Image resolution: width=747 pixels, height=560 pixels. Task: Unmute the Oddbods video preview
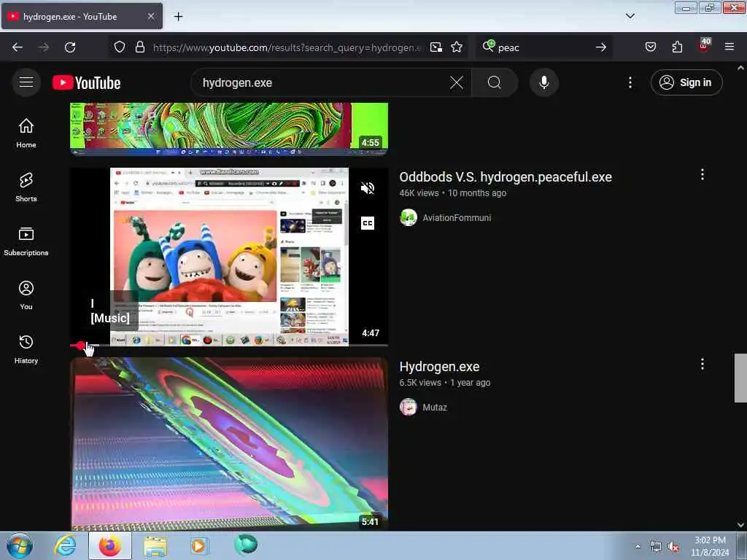tap(368, 188)
